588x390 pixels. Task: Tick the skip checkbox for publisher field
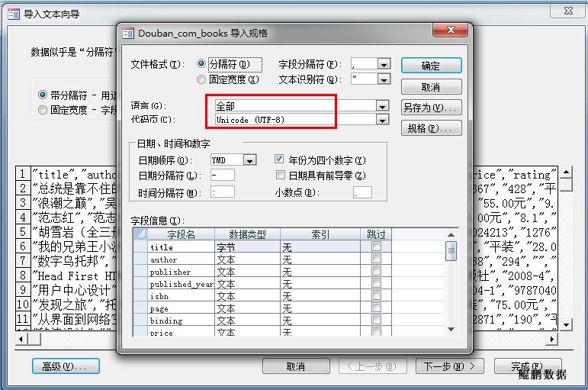coord(376,271)
